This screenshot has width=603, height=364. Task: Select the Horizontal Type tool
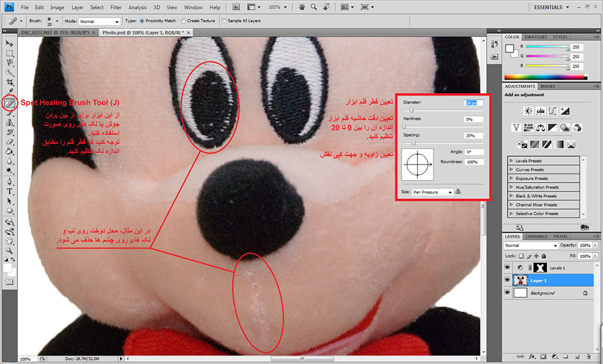tap(9, 191)
